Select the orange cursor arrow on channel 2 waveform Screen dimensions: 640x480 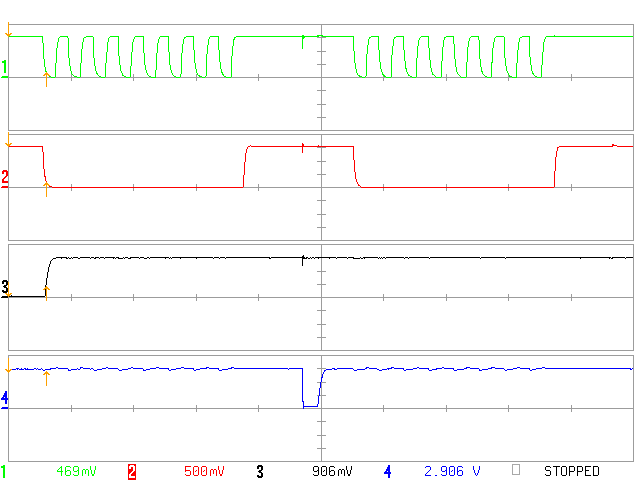click(x=46, y=190)
